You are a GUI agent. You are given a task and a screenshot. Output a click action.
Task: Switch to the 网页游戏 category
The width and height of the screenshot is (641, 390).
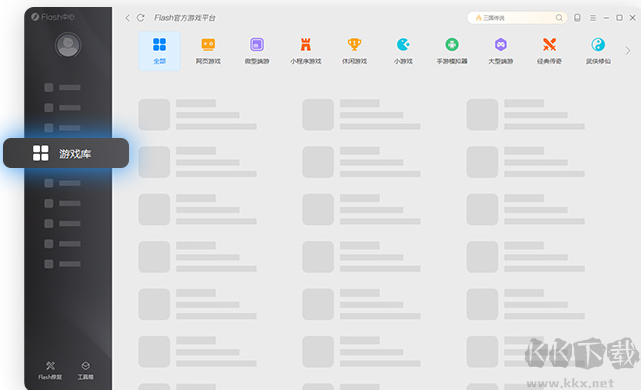coord(208,51)
